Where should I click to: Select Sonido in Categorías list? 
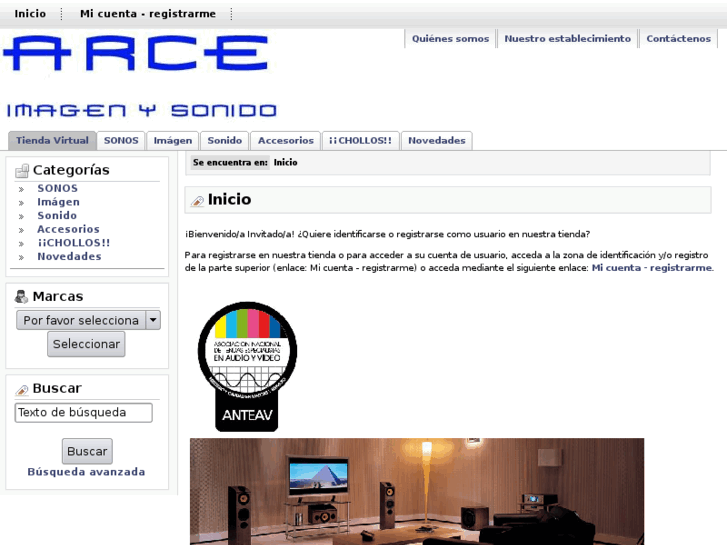click(57, 216)
